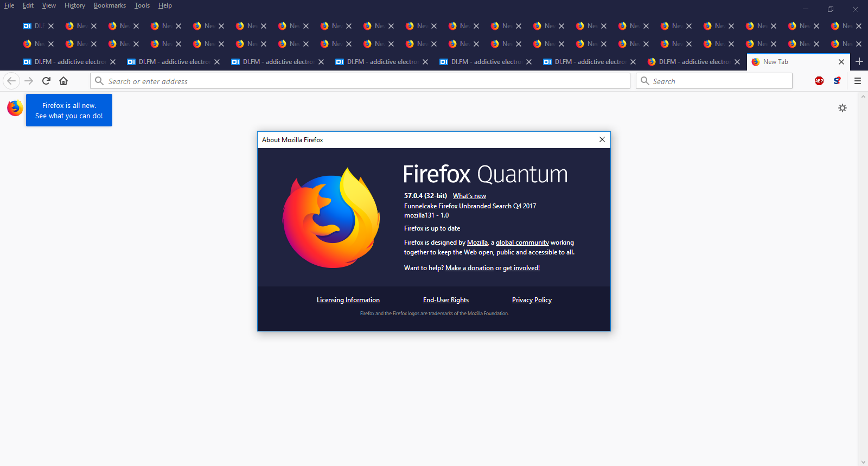The width and height of the screenshot is (868, 466).
Task: Close the About Mozilla Firefox dialog
Action: (602, 139)
